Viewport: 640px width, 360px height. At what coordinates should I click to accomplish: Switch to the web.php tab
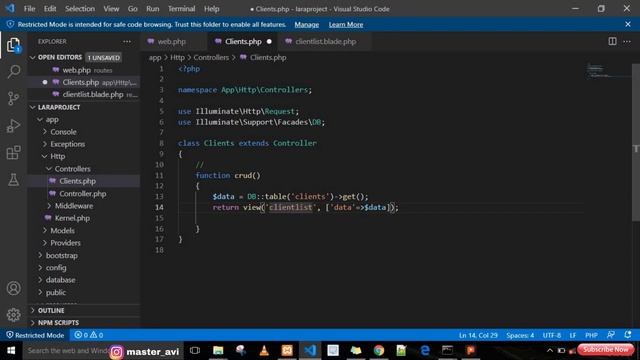(171, 42)
